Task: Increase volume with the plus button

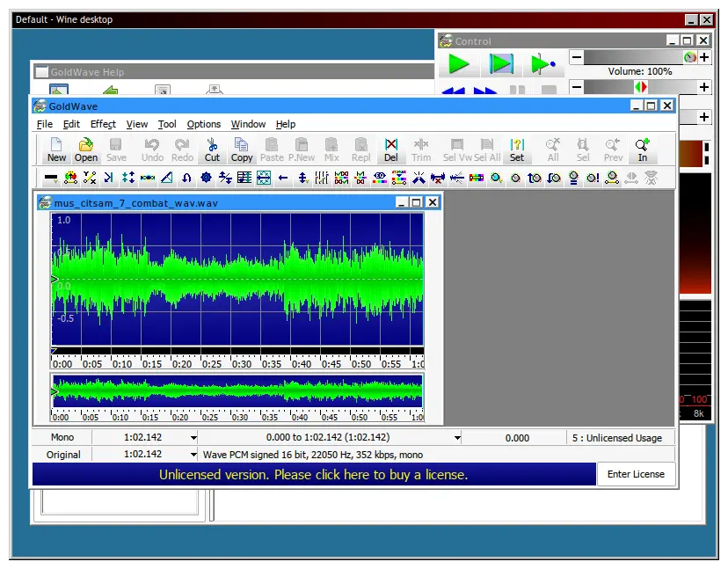Action: coord(704,57)
